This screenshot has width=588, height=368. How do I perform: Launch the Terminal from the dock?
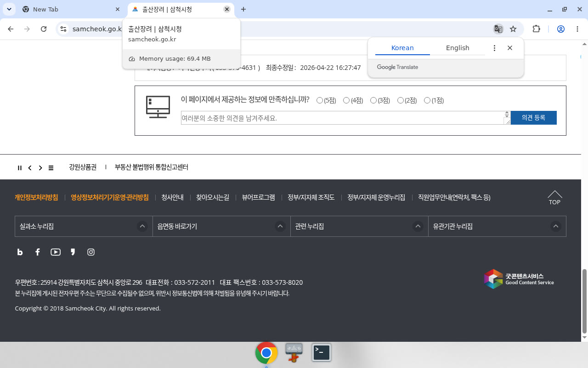click(322, 353)
